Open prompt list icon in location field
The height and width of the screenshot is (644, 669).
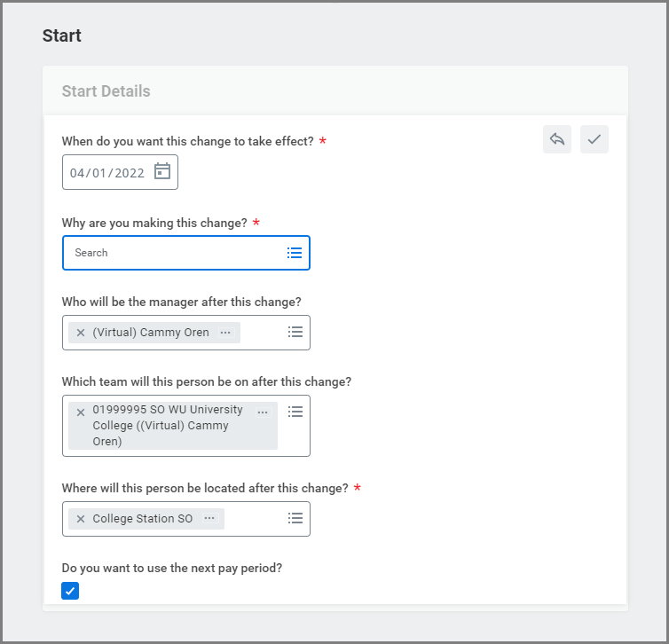295,518
